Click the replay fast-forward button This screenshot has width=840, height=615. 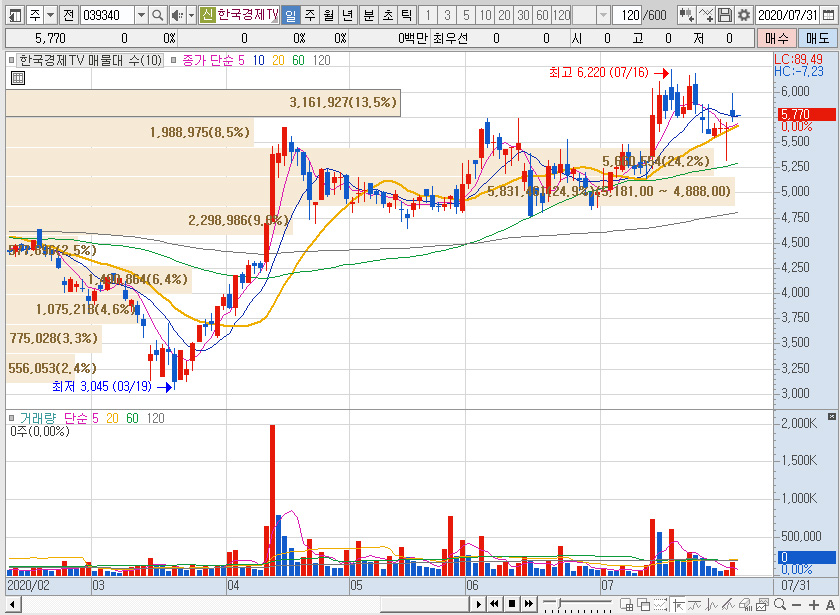click(x=529, y=604)
